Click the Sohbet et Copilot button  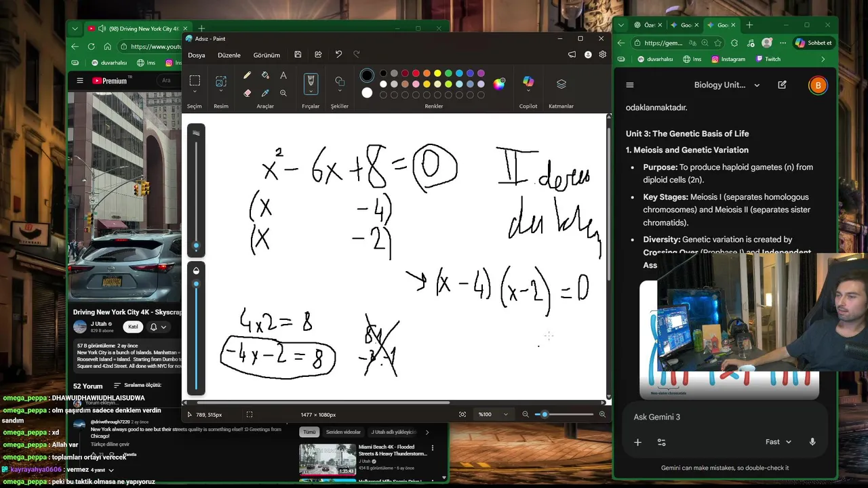[813, 43]
